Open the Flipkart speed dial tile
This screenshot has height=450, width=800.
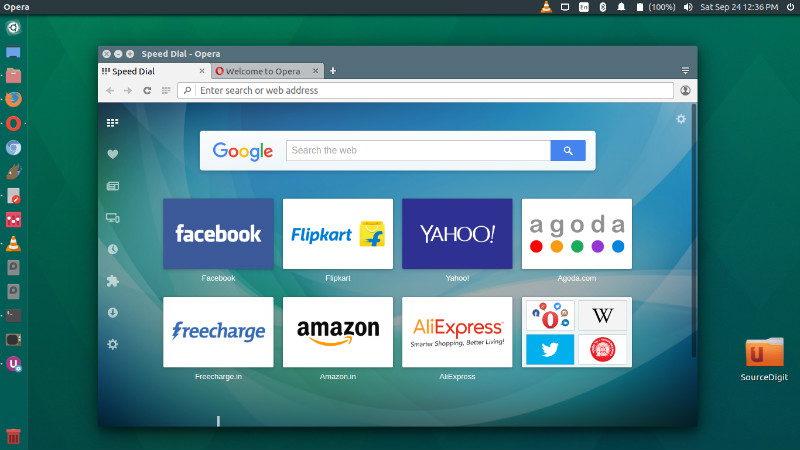pyautogui.click(x=338, y=234)
